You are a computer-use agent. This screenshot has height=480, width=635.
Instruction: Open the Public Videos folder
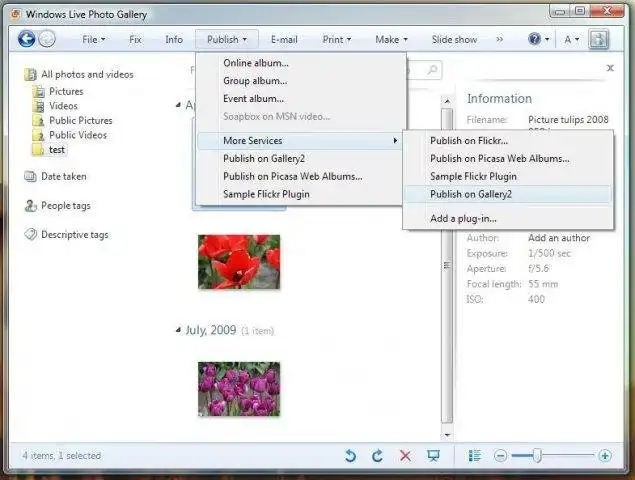coord(78,135)
